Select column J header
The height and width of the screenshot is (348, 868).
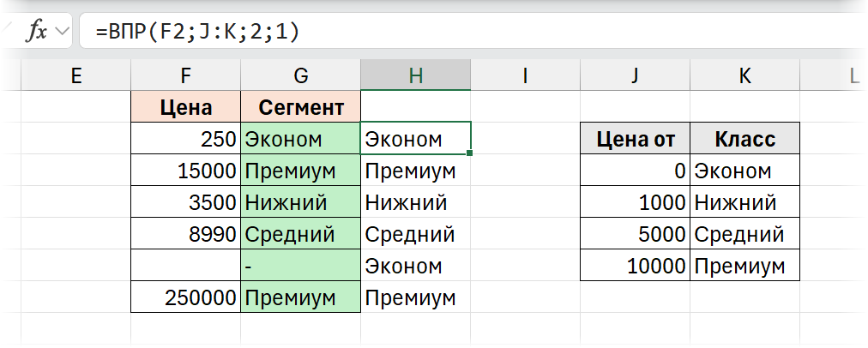(x=635, y=76)
